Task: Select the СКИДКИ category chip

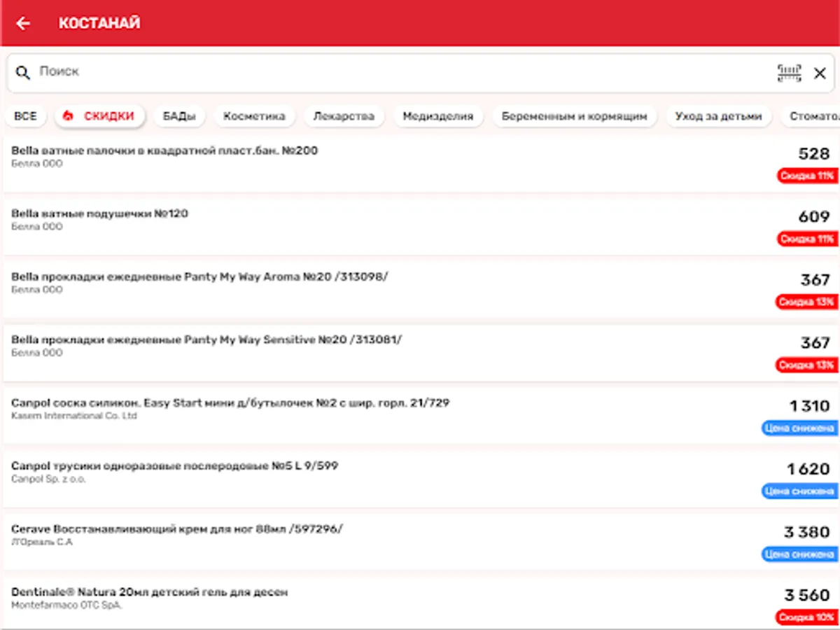Action: (99, 116)
